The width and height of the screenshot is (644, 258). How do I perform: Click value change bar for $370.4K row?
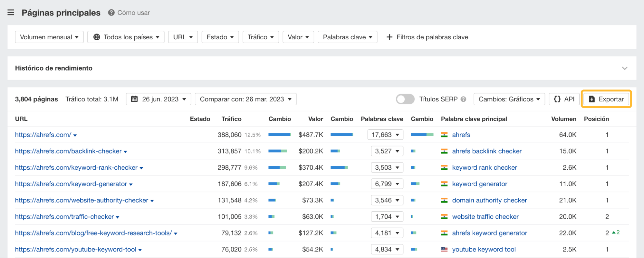pos(339,167)
